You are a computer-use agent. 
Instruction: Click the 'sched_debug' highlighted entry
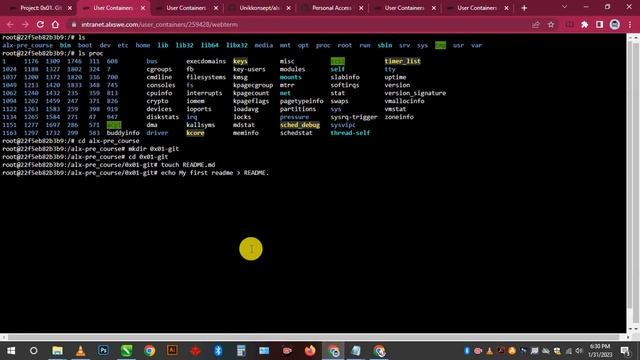point(300,125)
